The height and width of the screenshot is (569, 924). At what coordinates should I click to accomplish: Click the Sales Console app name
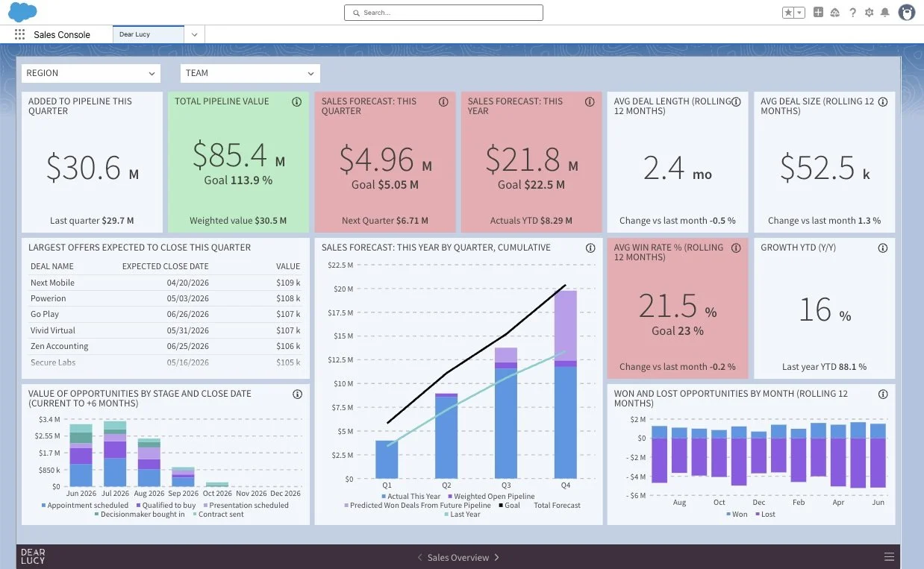click(62, 34)
